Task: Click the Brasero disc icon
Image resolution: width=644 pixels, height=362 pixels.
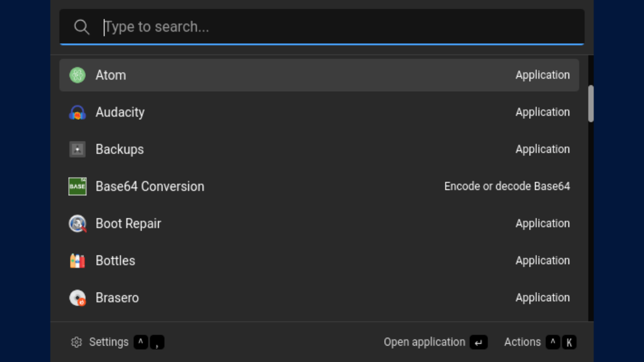Action: click(x=77, y=298)
